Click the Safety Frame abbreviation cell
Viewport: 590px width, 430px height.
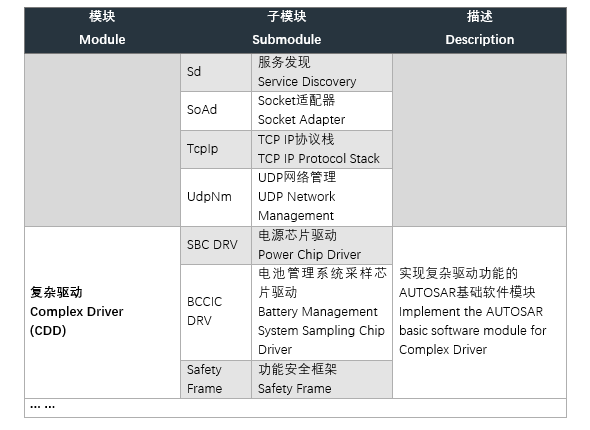point(216,379)
